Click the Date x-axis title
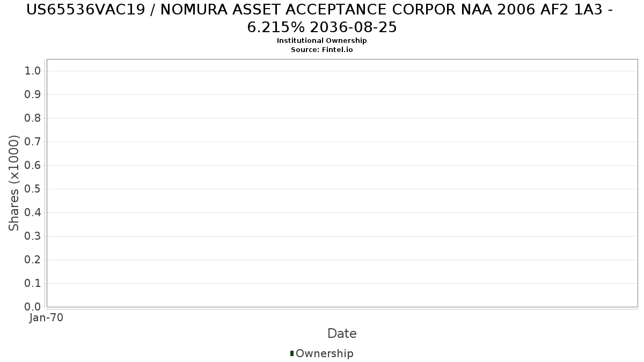Viewport: 644px width, 362px height. (342, 334)
